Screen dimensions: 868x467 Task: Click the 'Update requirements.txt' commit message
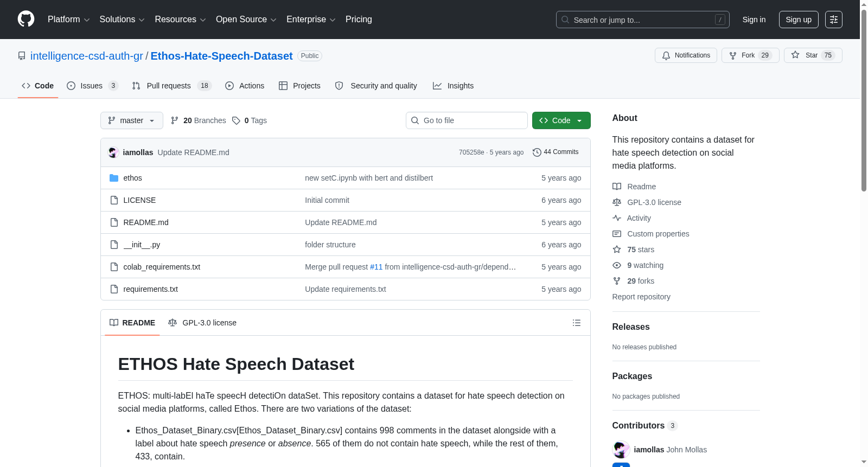point(346,289)
